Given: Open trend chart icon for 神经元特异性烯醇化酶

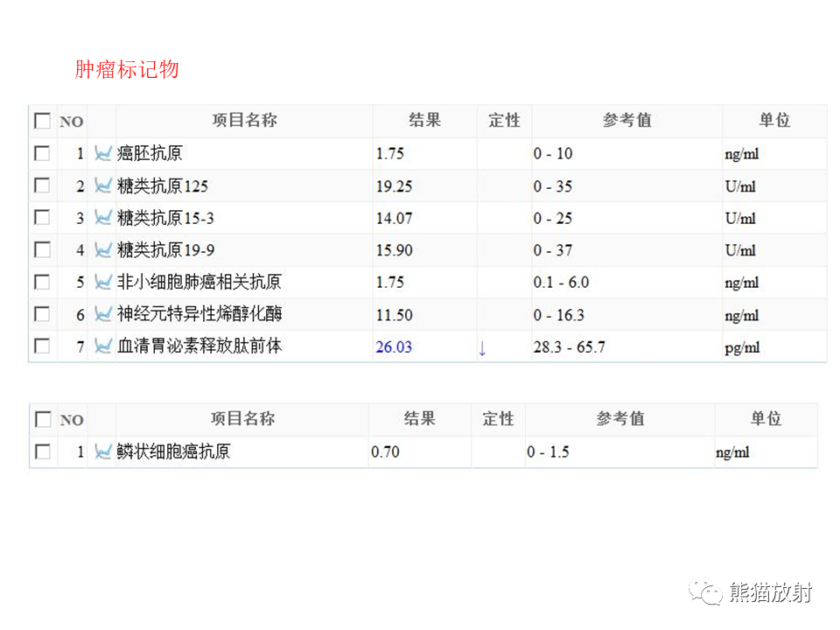Looking at the screenshot, I should coord(102,314).
